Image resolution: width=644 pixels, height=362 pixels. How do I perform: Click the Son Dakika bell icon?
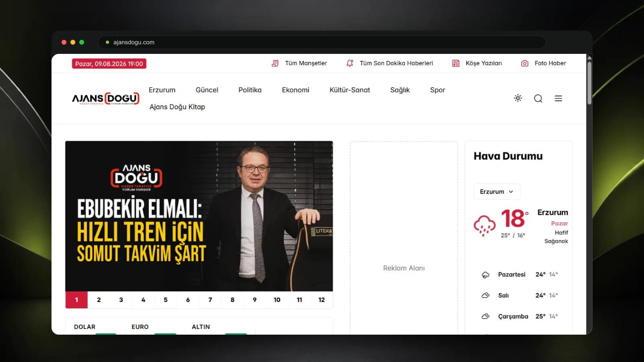(350, 63)
